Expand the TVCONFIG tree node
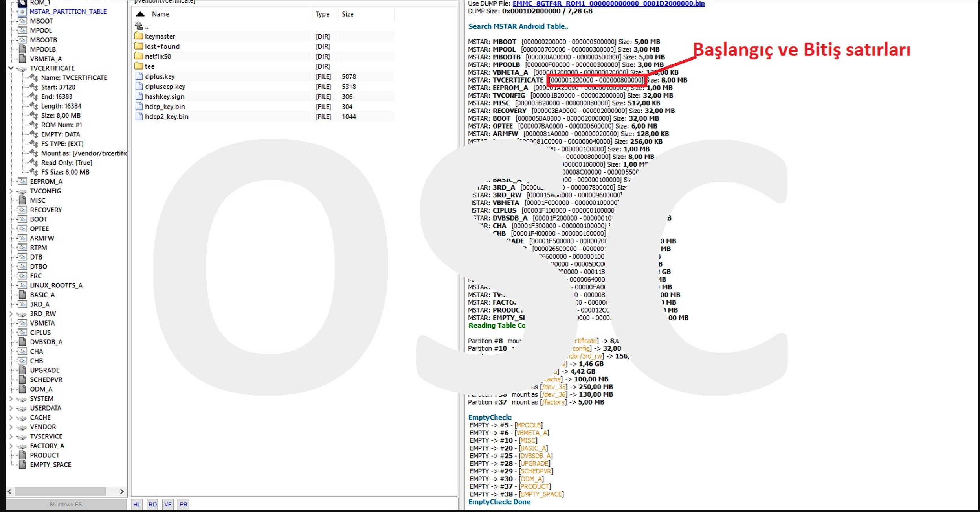The height and width of the screenshot is (512, 980). pyautogui.click(x=11, y=191)
